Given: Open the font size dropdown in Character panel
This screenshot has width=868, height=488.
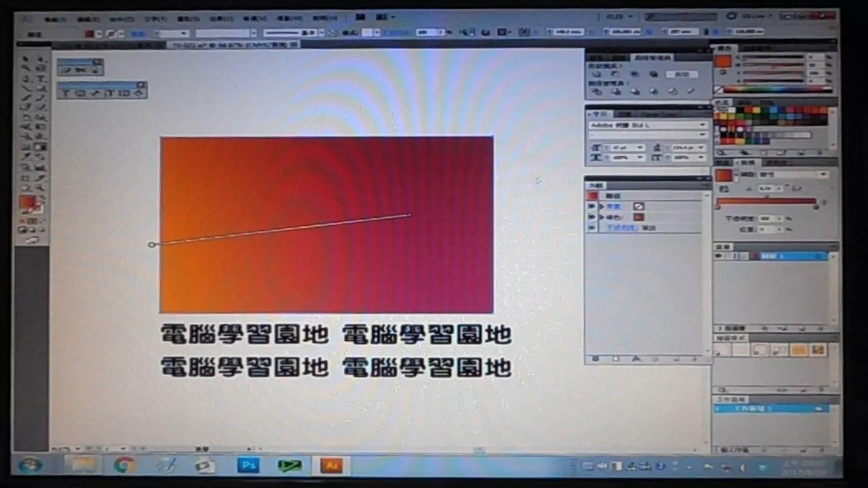Looking at the screenshot, I should pyautogui.click(x=642, y=147).
